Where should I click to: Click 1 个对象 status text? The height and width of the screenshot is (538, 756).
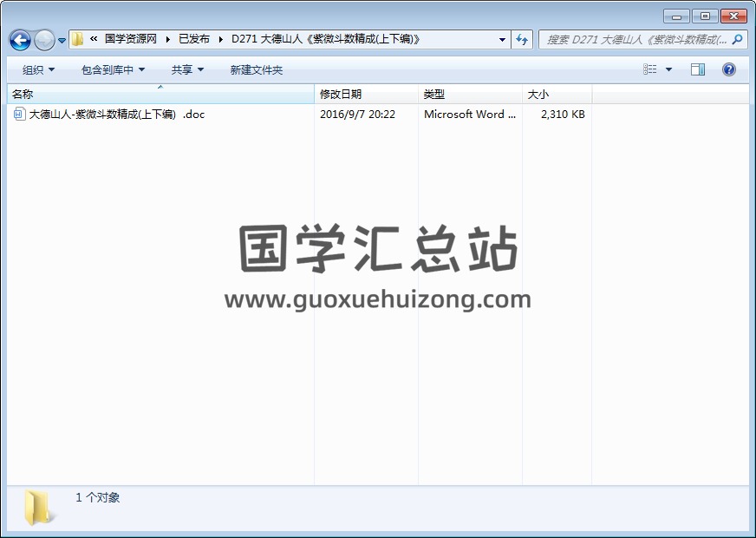click(x=97, y=497)
